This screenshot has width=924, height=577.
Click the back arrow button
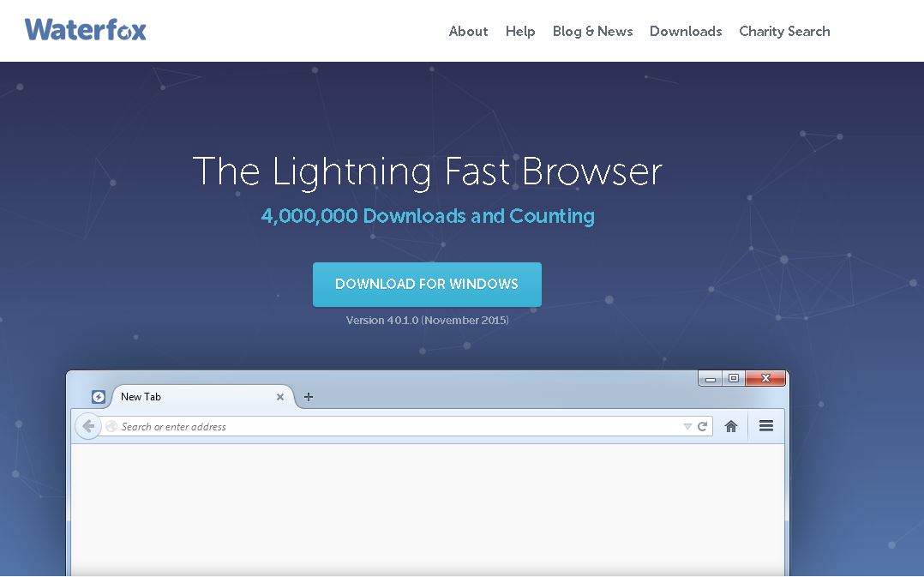[x=87, y=426]
